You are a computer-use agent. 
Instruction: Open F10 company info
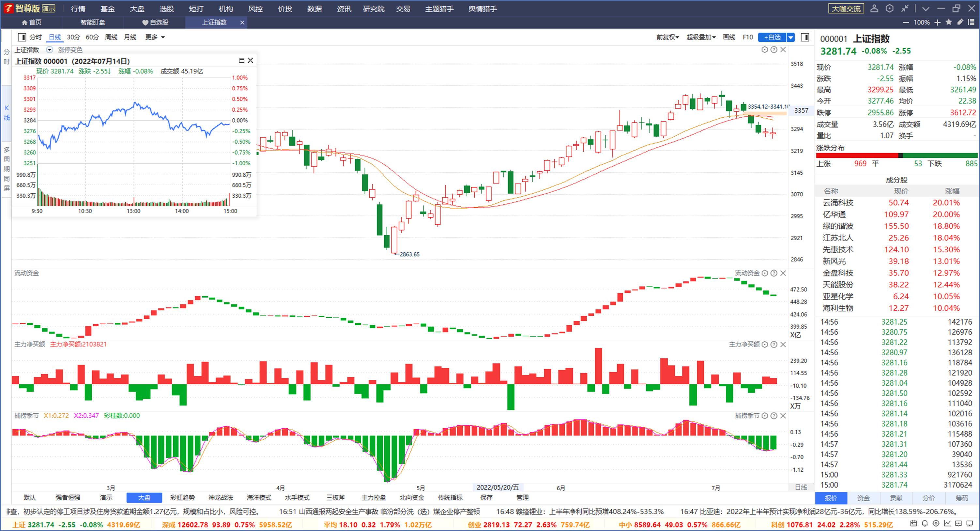pos(747,37)
